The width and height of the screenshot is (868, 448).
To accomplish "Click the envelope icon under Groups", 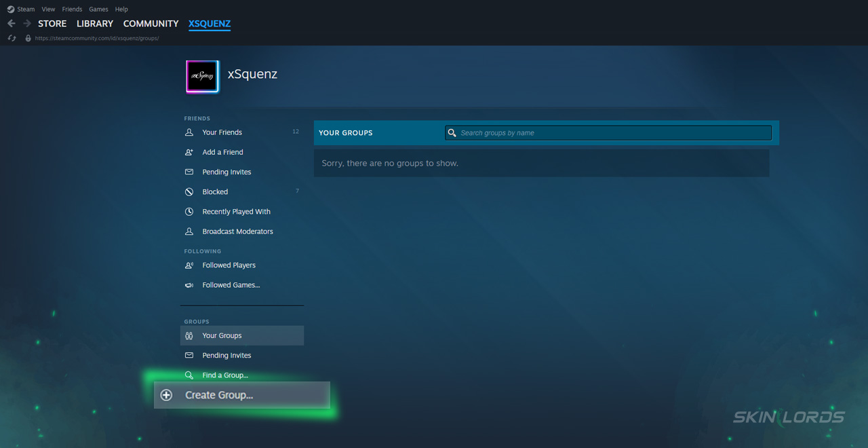I will point(189,356).
